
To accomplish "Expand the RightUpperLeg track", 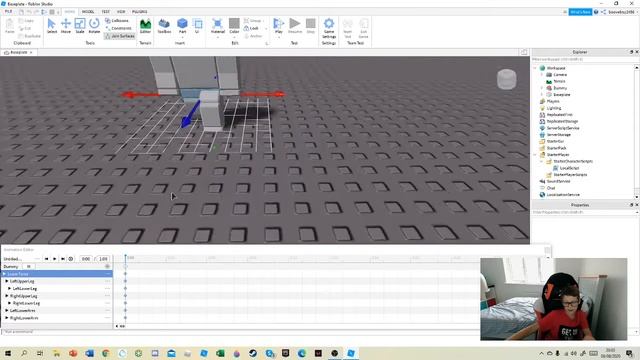I will [x=7, y=296].
